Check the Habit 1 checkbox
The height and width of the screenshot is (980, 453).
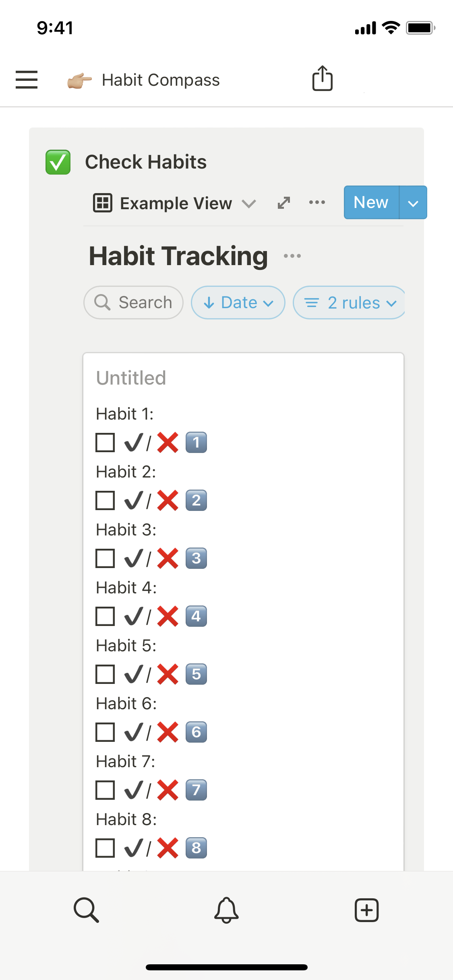click(x=105, y=443)
